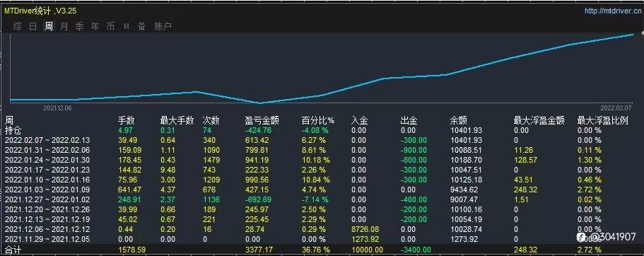Viewport: 644px width, 256px height.
Task: Select the 2022.01.31 ~ 2022.02.06 week row
Action: pyautogui.click(x=322, y=150)
